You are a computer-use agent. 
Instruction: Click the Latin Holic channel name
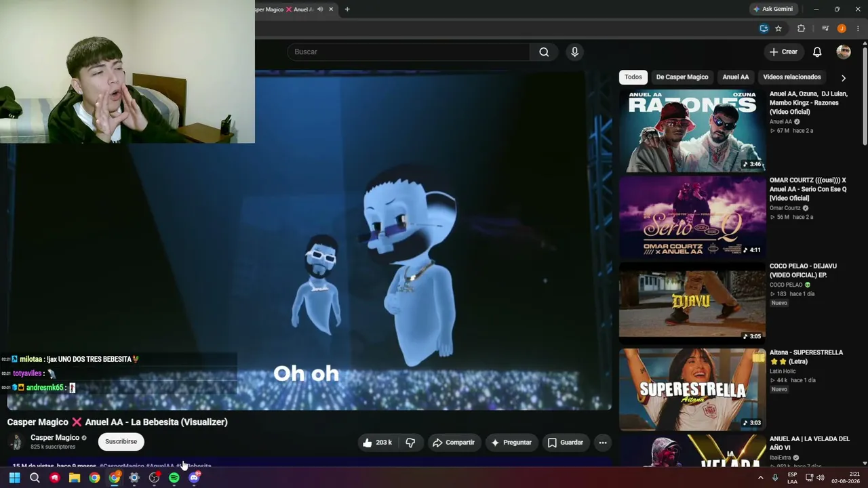pos(783,371)
